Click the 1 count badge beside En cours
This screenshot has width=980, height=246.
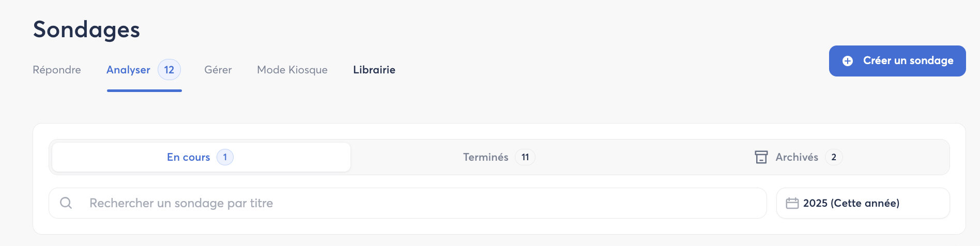point(225,157)
